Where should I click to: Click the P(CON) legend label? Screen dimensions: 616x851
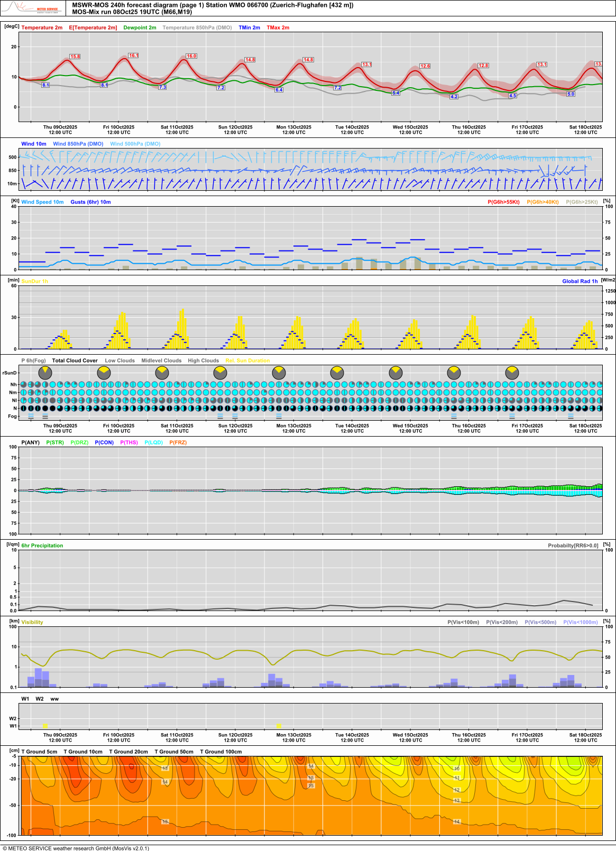[104, 442]
